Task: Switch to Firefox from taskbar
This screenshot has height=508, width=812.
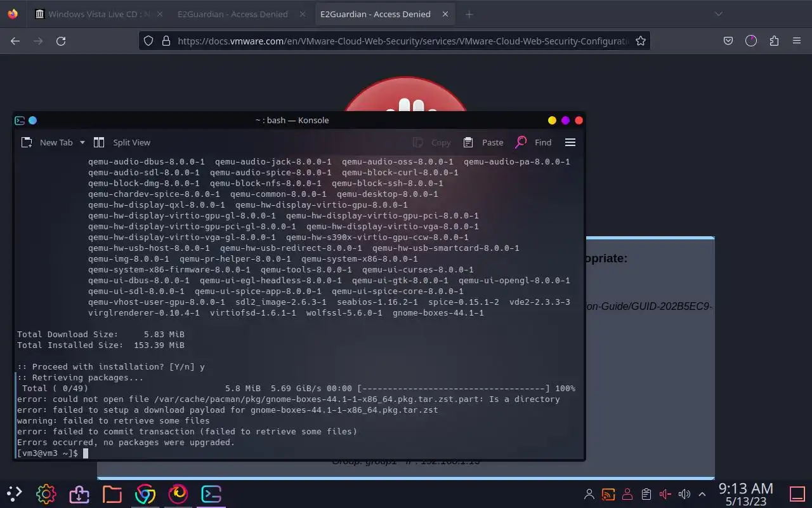Action: point(178,493)
